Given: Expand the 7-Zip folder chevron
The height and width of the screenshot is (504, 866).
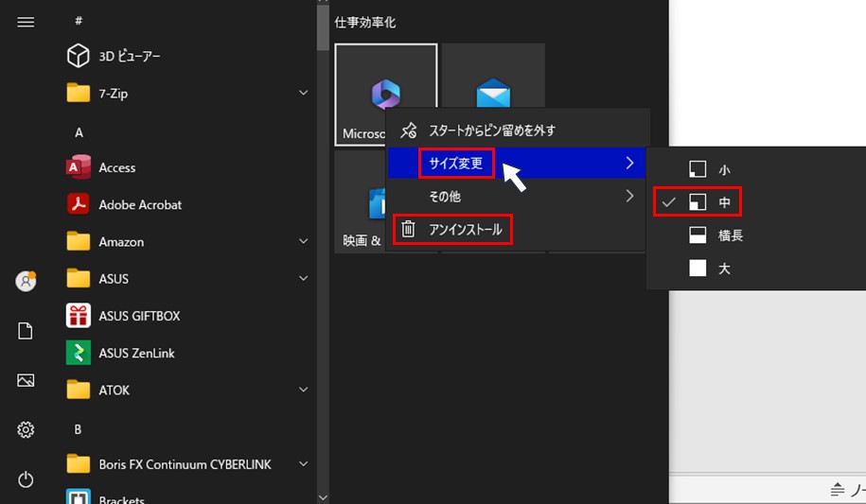Looking at the screenshot, I should point(303,93).
